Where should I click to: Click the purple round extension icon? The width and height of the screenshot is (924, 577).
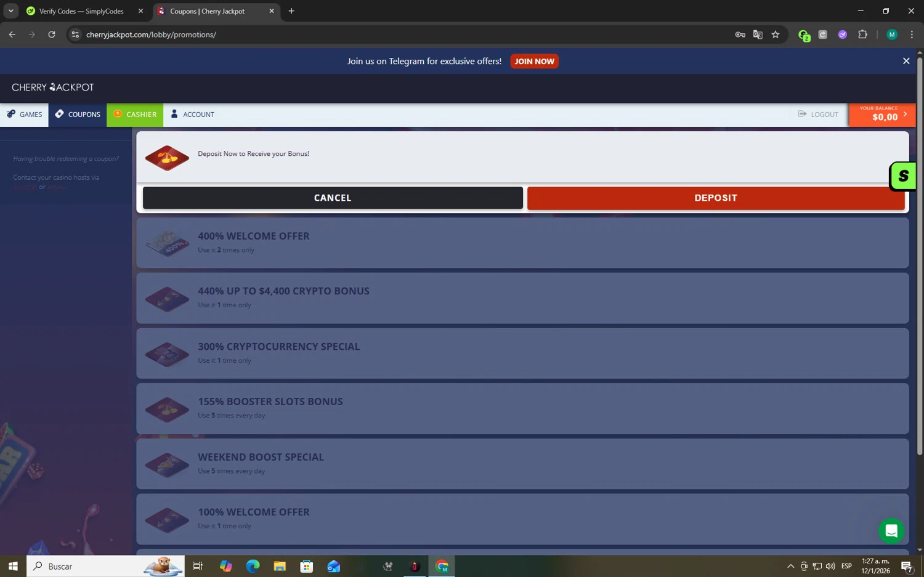point(843,34)
